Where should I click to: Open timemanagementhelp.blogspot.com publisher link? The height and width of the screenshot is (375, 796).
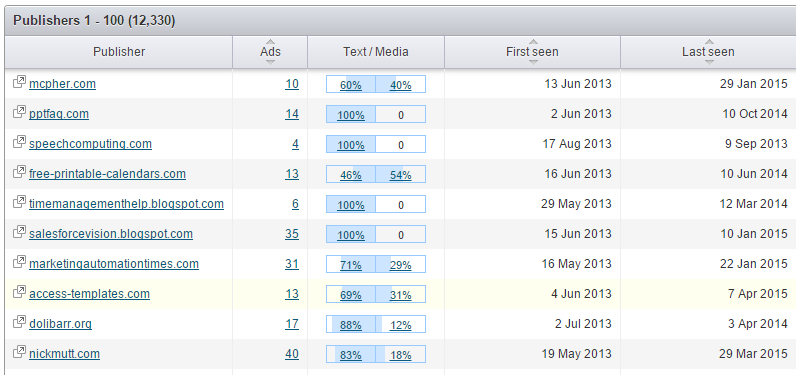(x=126, y=204)
